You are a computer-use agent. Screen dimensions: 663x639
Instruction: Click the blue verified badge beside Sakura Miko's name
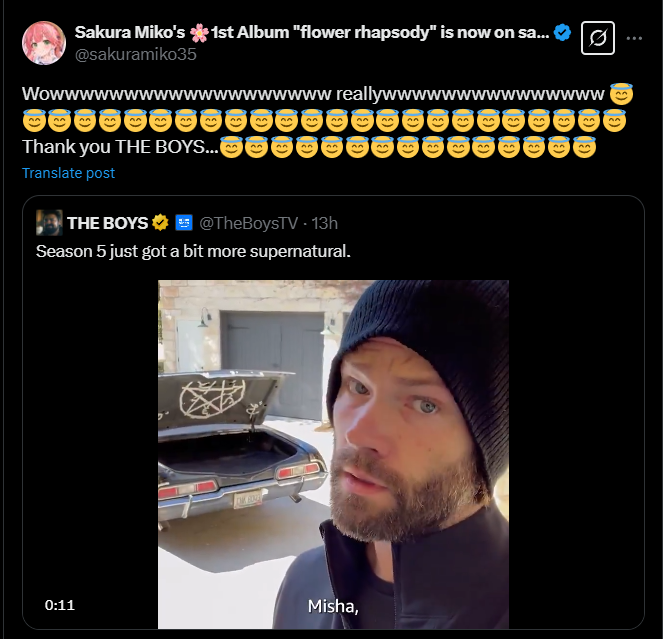coord(563,33)
